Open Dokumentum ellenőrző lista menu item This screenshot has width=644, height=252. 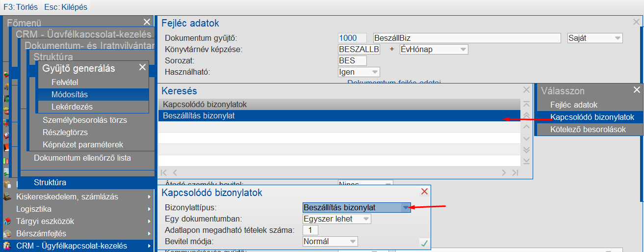[x=82, y=158]
